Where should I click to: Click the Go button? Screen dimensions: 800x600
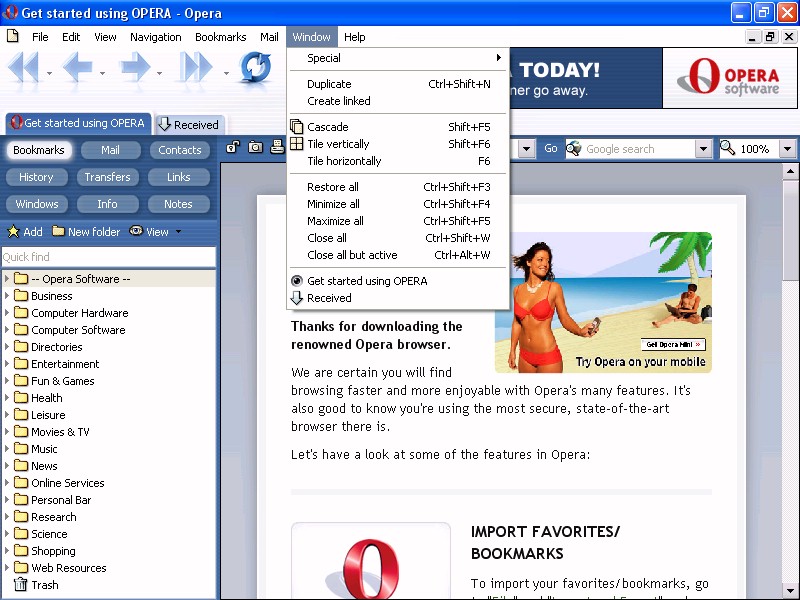pos(550,148)
